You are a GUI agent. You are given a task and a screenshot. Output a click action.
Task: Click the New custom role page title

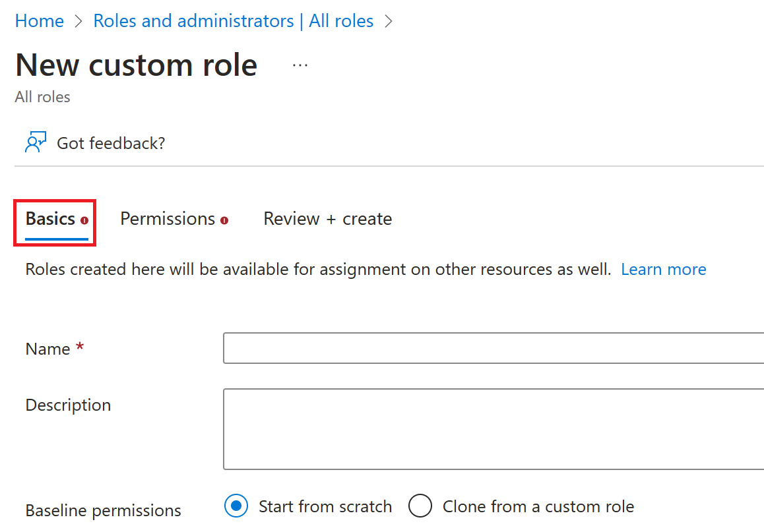(x=136, y=65)
